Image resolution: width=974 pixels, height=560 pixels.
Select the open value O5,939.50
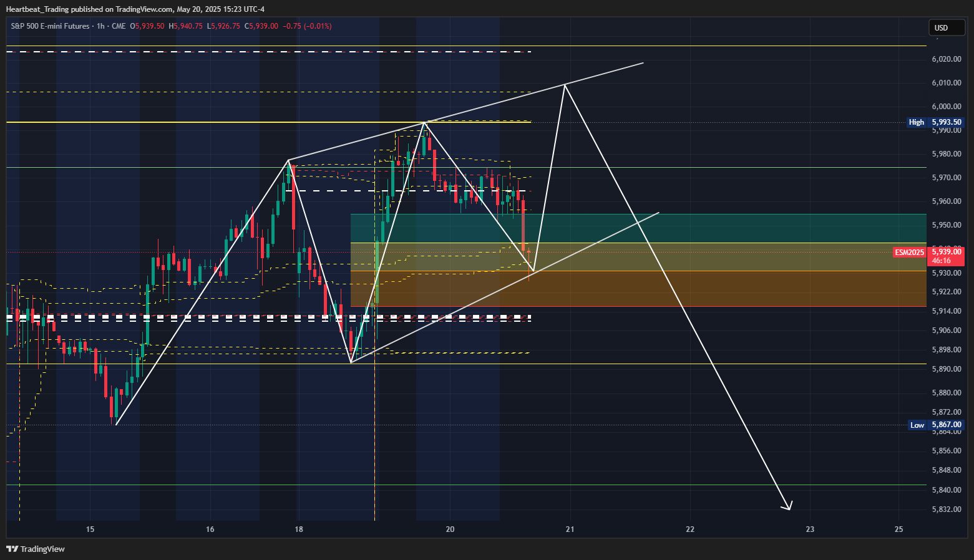tap(147, 26)
